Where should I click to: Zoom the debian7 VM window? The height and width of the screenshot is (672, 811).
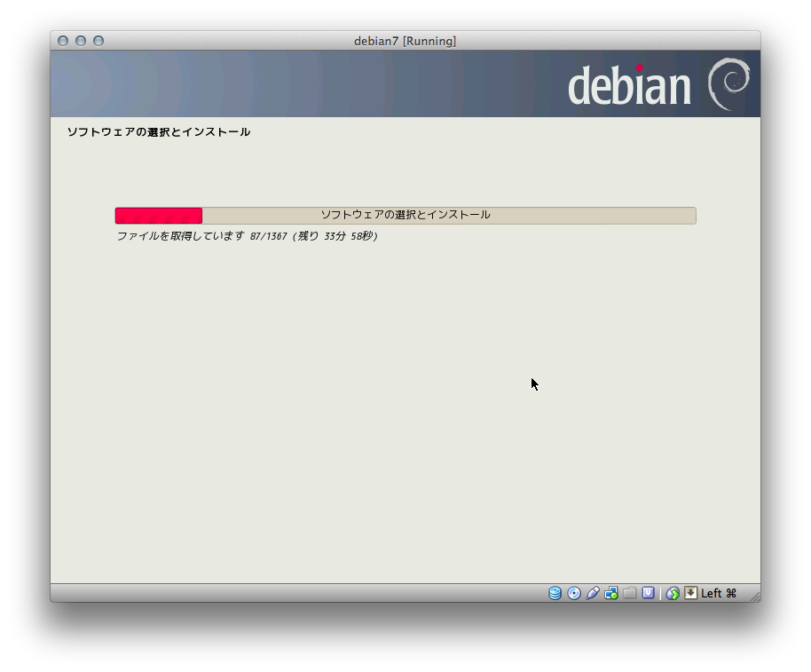point(98,41)
